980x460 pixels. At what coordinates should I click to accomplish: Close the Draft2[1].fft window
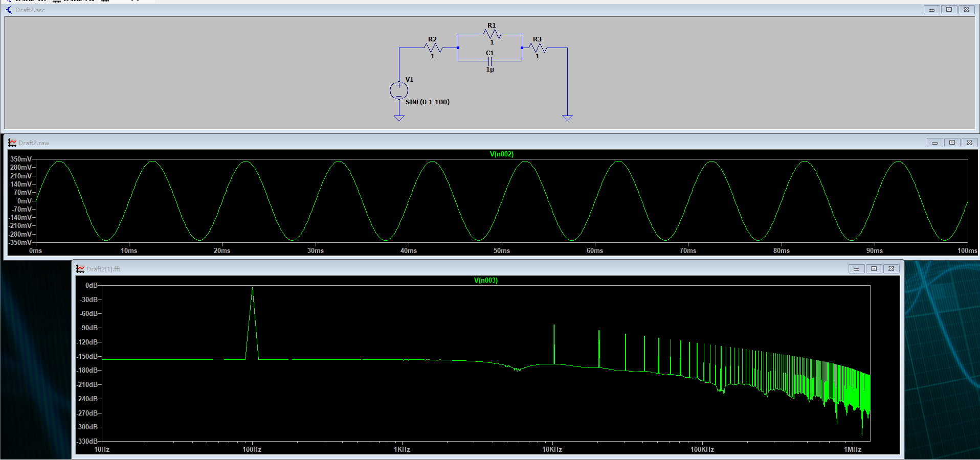pos(891,269)
